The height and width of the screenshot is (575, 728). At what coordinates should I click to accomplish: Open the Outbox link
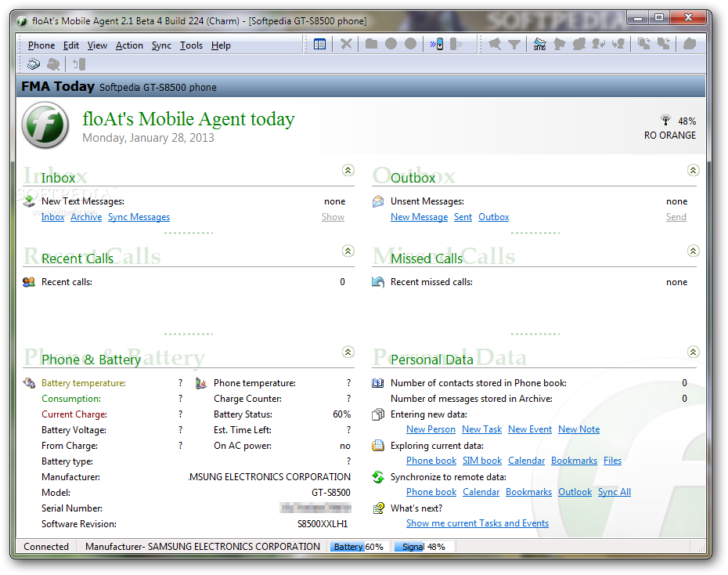tap(493, 217)
